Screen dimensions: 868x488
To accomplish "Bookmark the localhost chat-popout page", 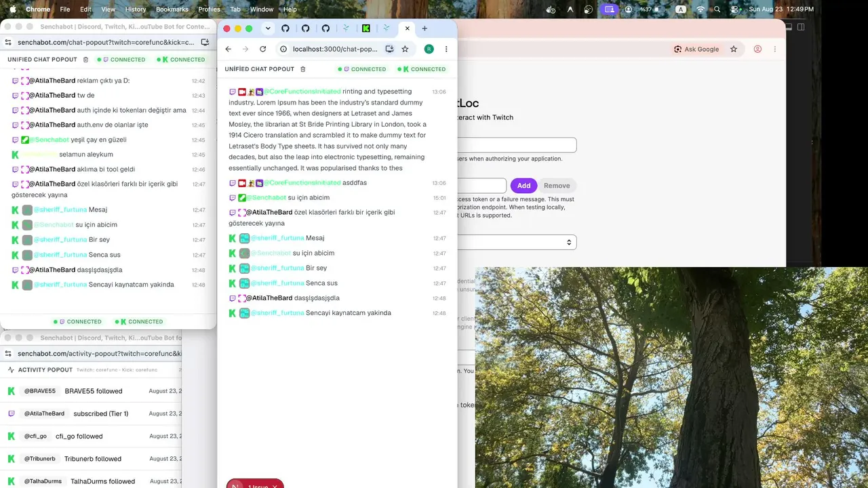I will pyautogui.click(x=405, y=49).
